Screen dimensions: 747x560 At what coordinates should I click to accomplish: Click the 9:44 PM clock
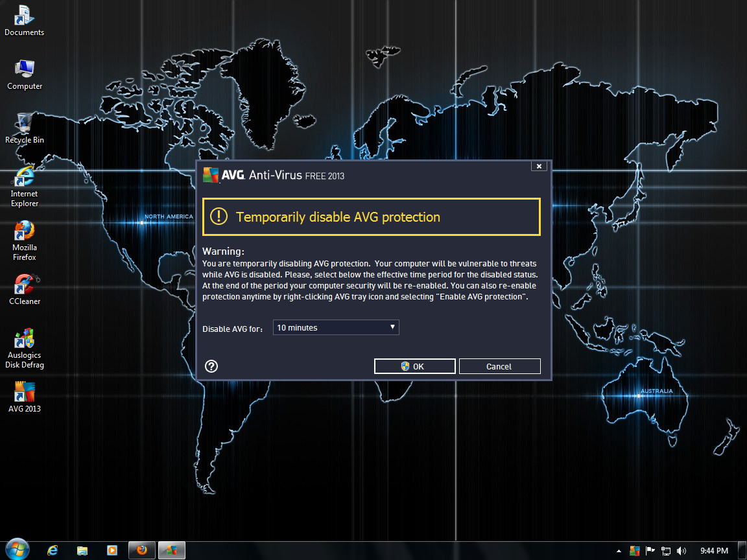(x=714, y=550)
